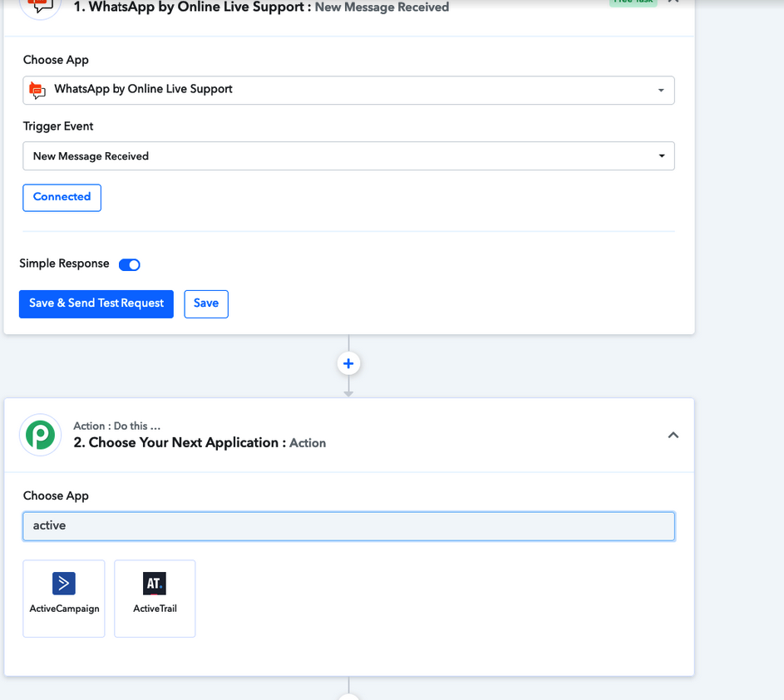Open the WhatsApp by Online Live Support app dropdown
Screen dimensions: 784x700
[348, 90]
